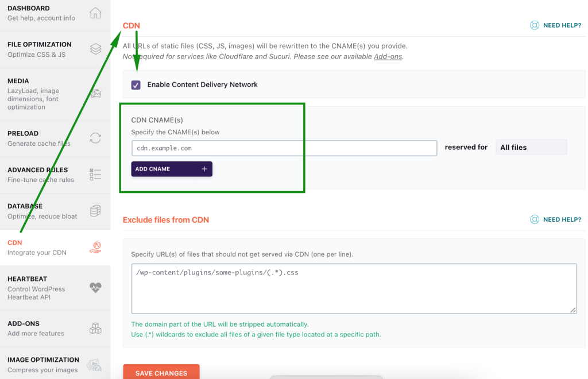The height and width of the screenshot is (379, 588).
Task: Click the Preload refresh arrows icon
Action: (x=95, y=138)
